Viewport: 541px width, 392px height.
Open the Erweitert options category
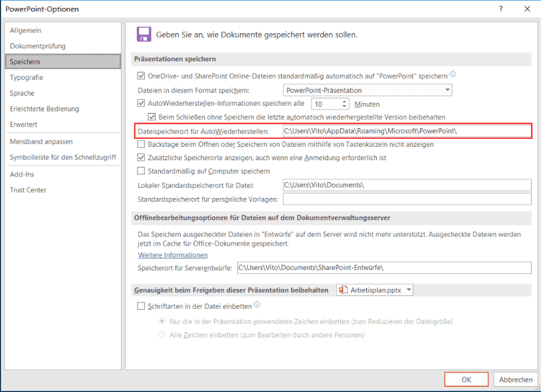62,124
